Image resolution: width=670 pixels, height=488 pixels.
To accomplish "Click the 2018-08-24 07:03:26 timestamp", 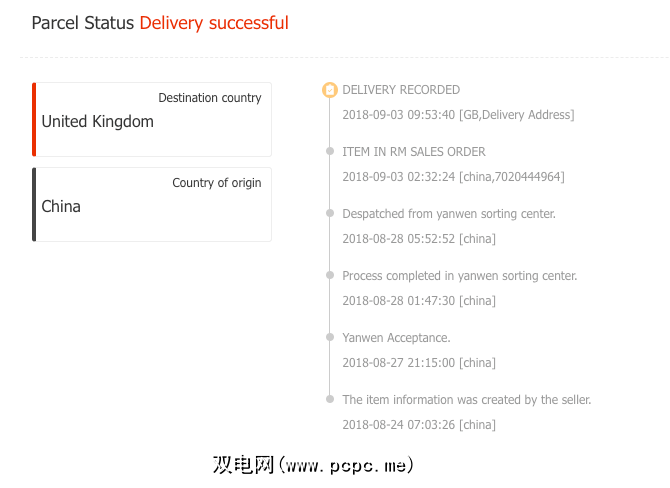I will coord(419,425).
